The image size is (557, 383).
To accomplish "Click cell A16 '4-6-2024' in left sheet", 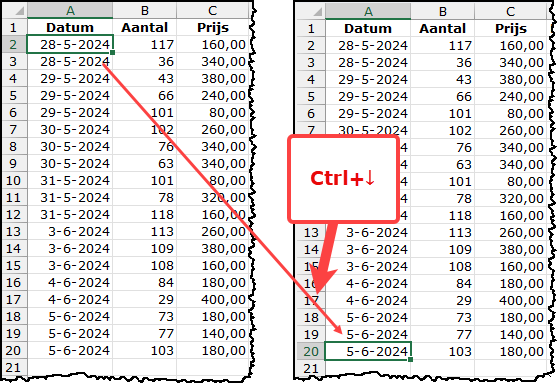I will click(x=70, y=282).
